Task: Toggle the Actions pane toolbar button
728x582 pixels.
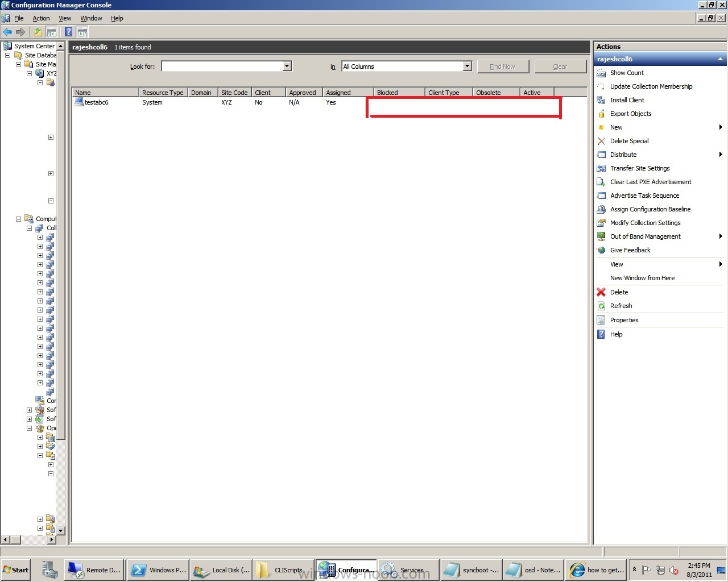Action: click(82, 32)
